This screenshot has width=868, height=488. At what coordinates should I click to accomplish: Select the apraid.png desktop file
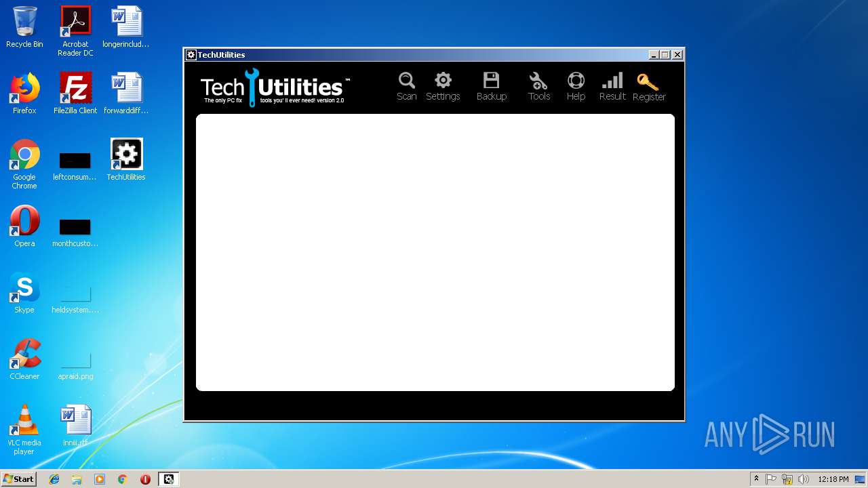coord(75,365)
